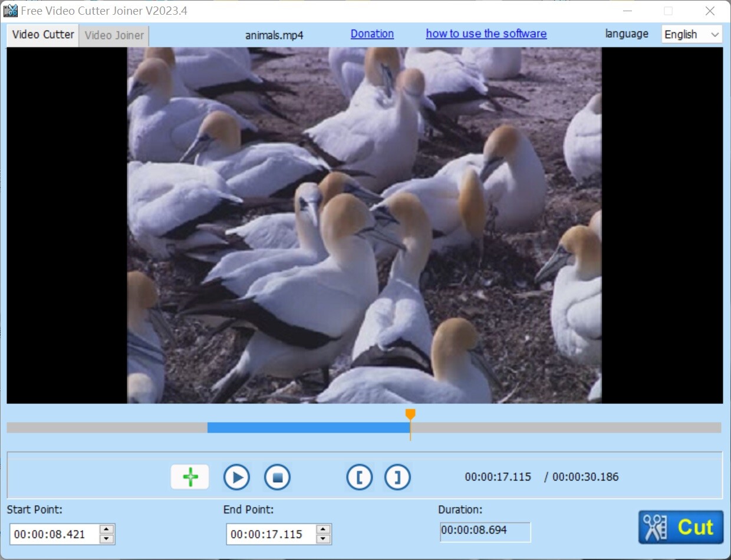Click the Start Point time input field
The height and width of the screenshot is (560, 731).
point(54,534)
